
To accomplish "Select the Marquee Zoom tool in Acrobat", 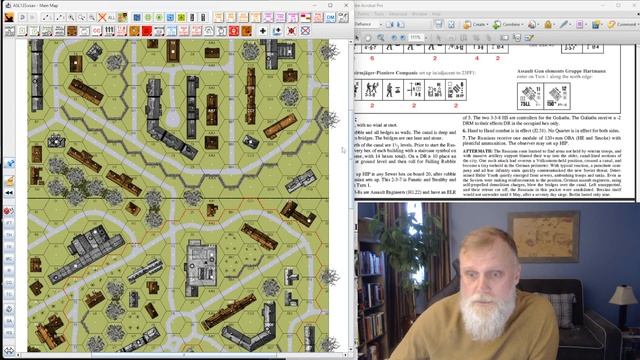I will [380, 38].
